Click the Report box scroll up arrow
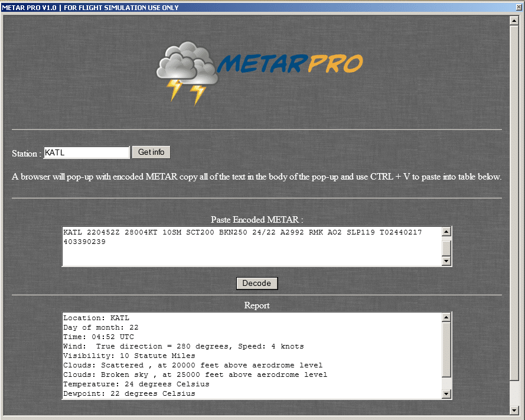This screenshot has height=420, width=525. (x=446, y=317)
